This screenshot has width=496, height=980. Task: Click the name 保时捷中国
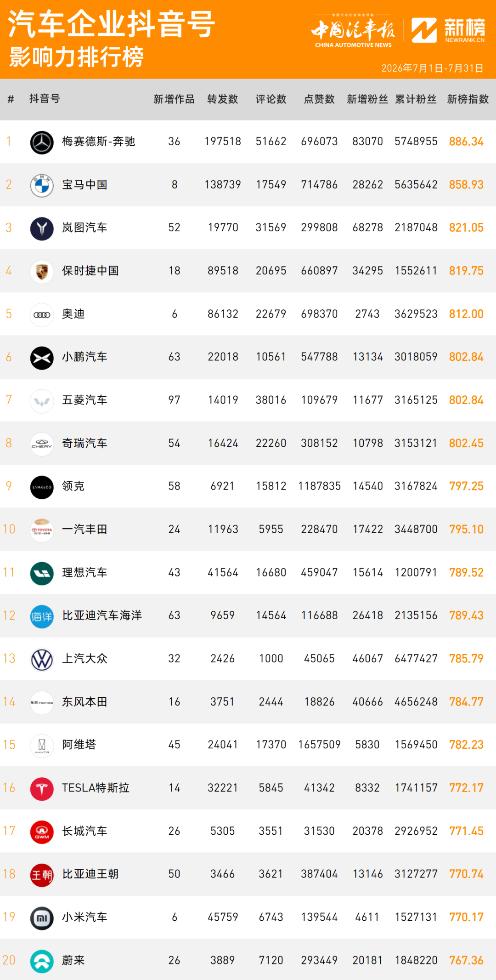pos(90,271)
